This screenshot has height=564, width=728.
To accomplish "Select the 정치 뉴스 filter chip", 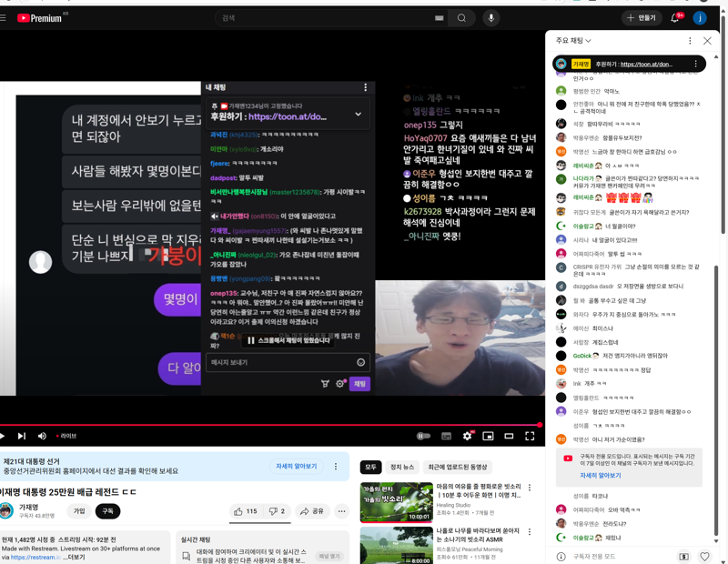I will [x=402, y=467].
